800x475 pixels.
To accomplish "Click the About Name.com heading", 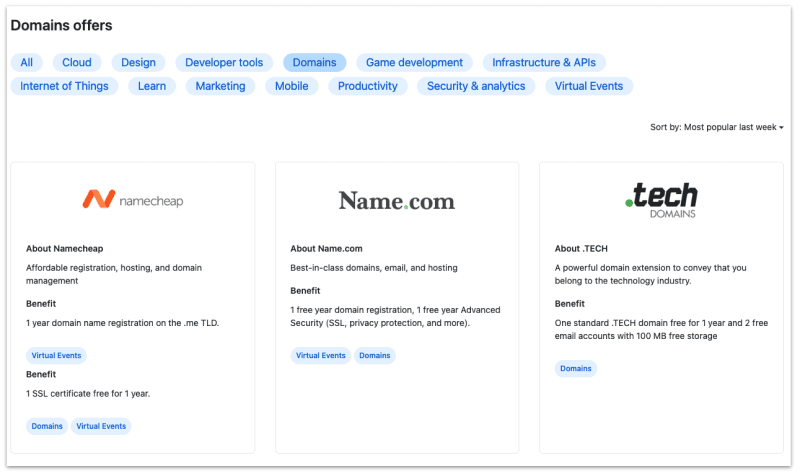I will 327,248.
